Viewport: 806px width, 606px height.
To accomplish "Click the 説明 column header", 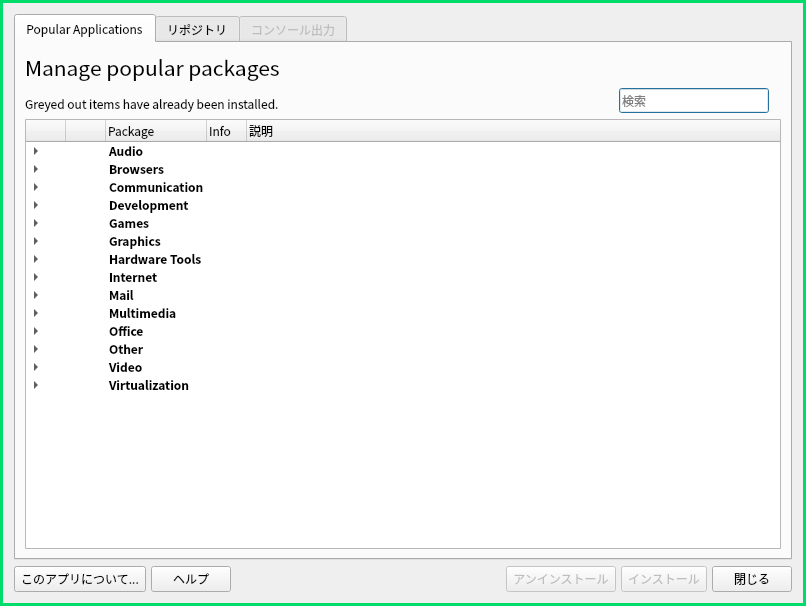I will point(513,131).
